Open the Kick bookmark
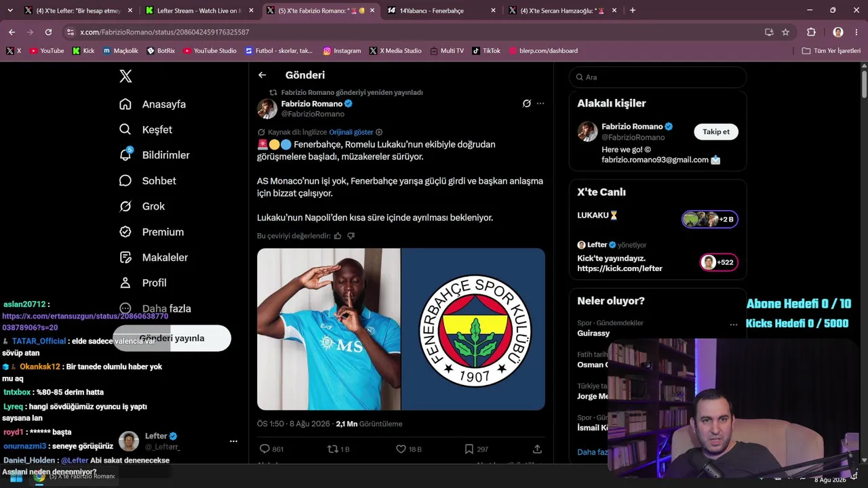Viewport: 868px width, 488px height. point(83,51)
